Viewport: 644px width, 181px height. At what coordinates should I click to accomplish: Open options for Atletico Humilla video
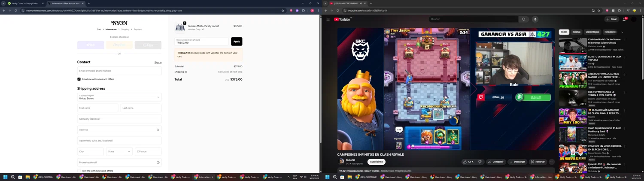[x=625, y=74]
